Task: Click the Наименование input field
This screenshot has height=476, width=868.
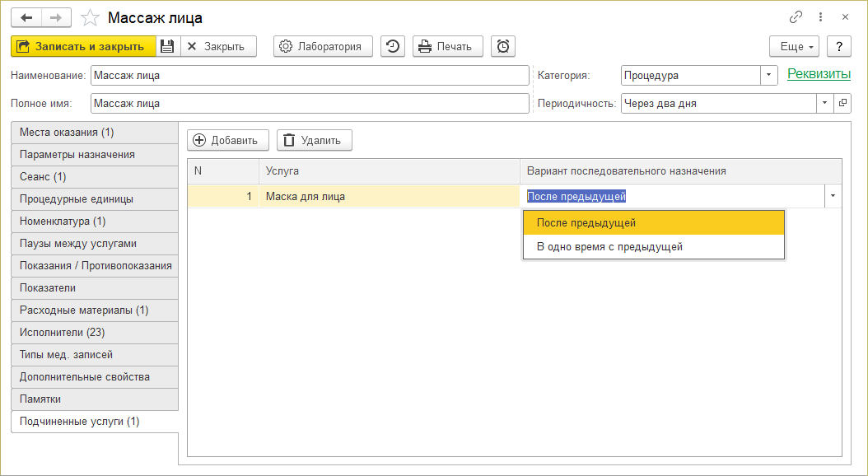Action: click(x=310, y=76)
